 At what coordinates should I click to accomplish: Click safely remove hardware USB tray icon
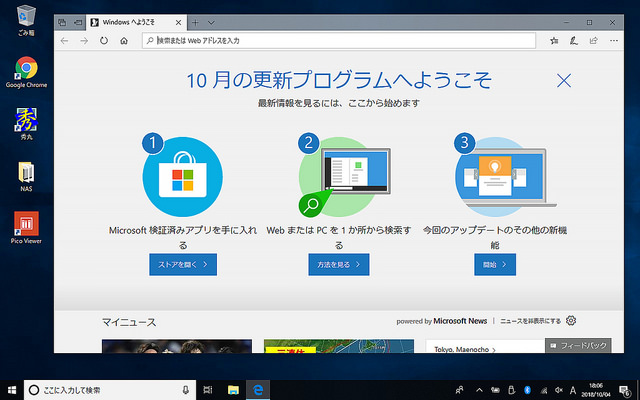(511, 390)
